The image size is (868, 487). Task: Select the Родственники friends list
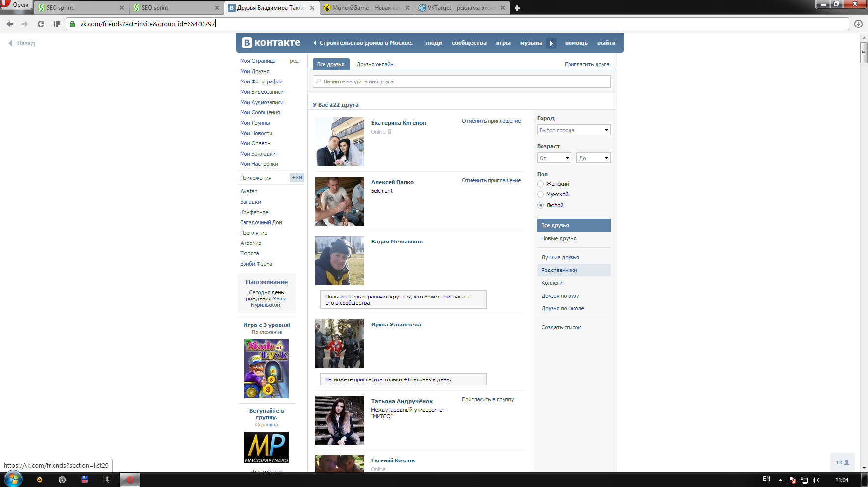pyautogui.click(x=574, y=270)
